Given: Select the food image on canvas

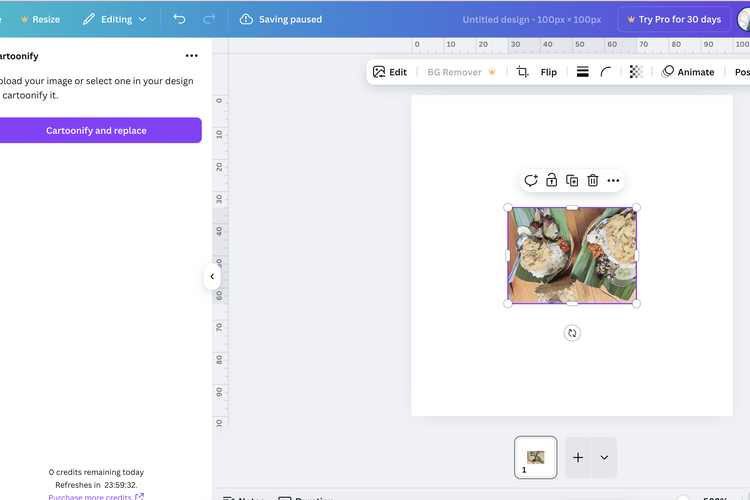Looking at the screenshot, I should pyautogui.click(x=572, y=256).
